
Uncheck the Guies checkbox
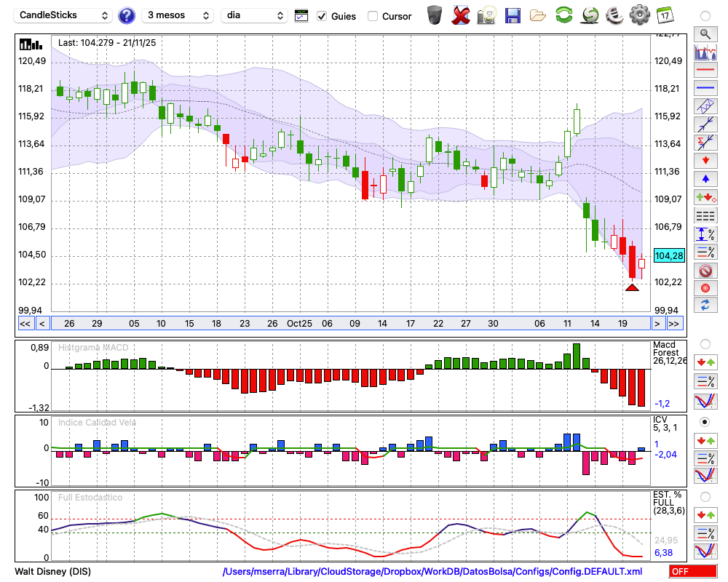coord(322,16)
